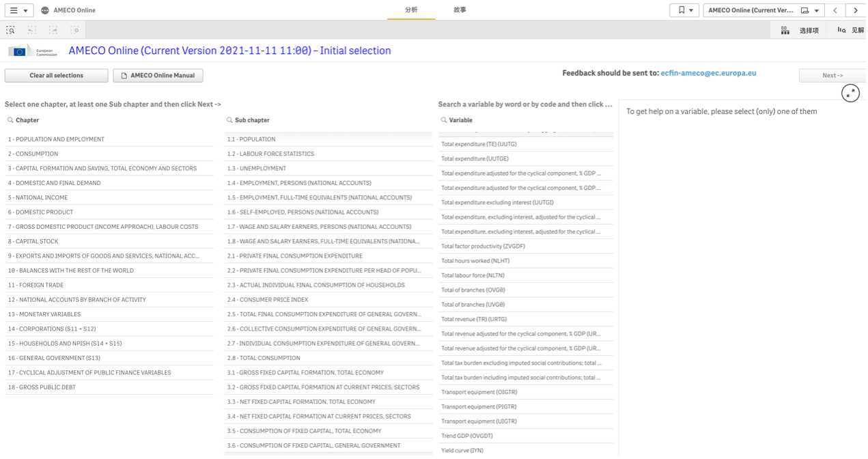Image resolution: width=868 pixels, height=459 pixels.
Task: Click the AMECO Online app icon
Action: [45, 10]
